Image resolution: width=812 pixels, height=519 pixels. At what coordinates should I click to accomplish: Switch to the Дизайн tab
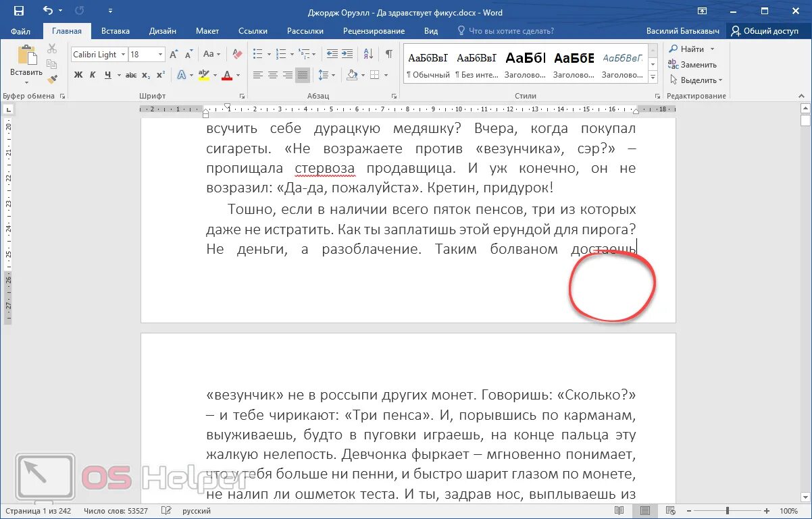163,31
